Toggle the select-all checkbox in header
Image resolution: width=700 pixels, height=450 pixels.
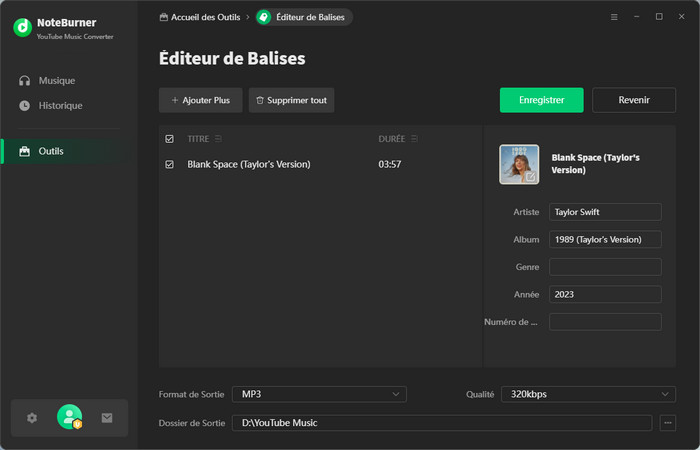click(x=169, y=139)
